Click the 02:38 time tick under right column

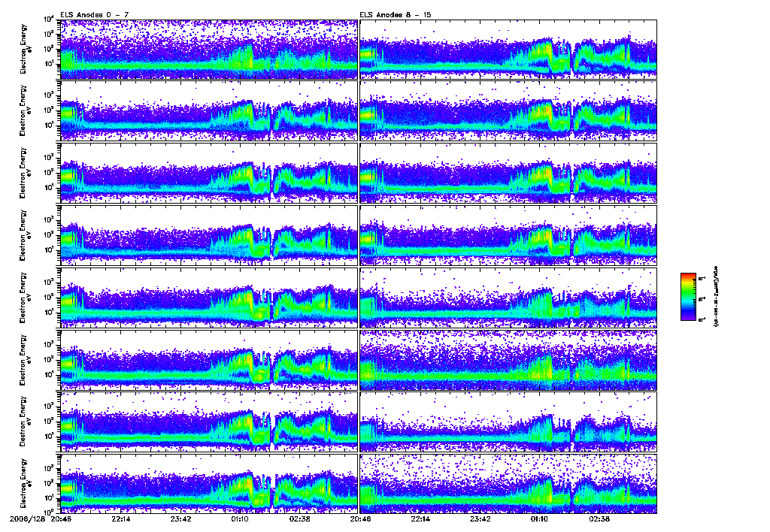click(599, 519)
